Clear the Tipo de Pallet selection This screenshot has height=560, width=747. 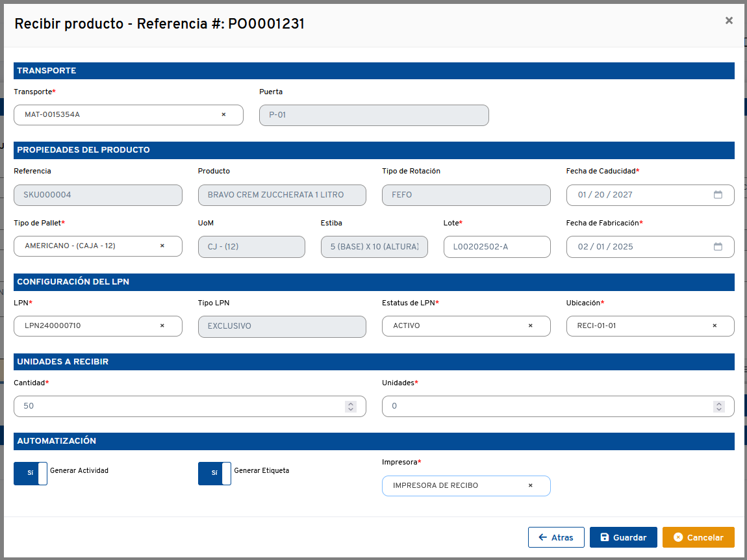coord(162,246)
